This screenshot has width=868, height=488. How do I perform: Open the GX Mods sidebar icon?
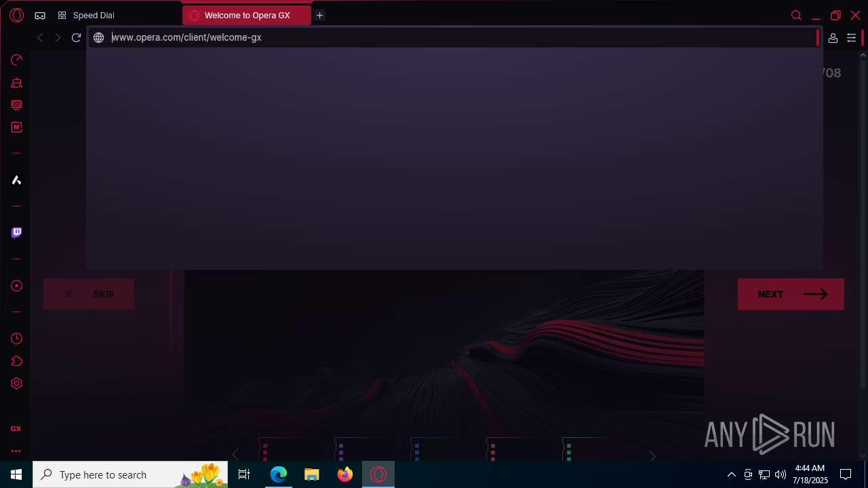click(16, 127)
